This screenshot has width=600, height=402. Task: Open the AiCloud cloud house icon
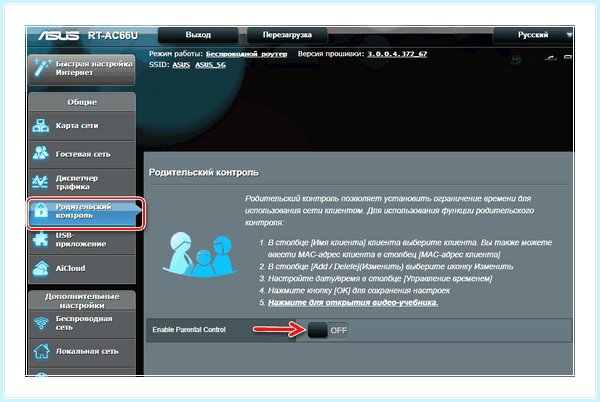coord(41,268)
